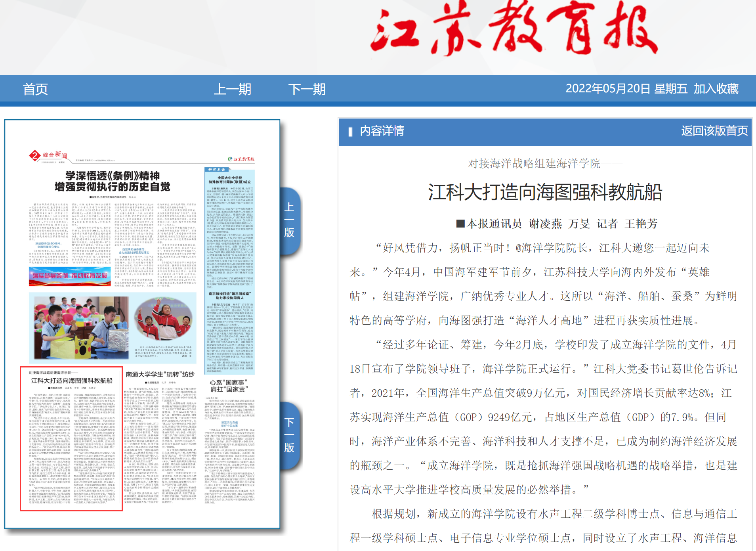Screen dimensions: 756x551
Task: Select highlighted article 江科大打造向海图强科教航船
Action: coord(72,381)
